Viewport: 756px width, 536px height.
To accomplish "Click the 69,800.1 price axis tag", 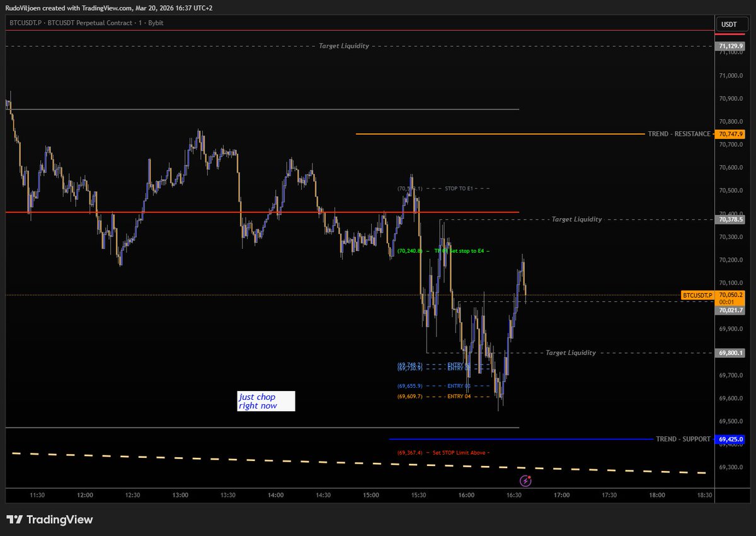I will click(x=731, y=353).
